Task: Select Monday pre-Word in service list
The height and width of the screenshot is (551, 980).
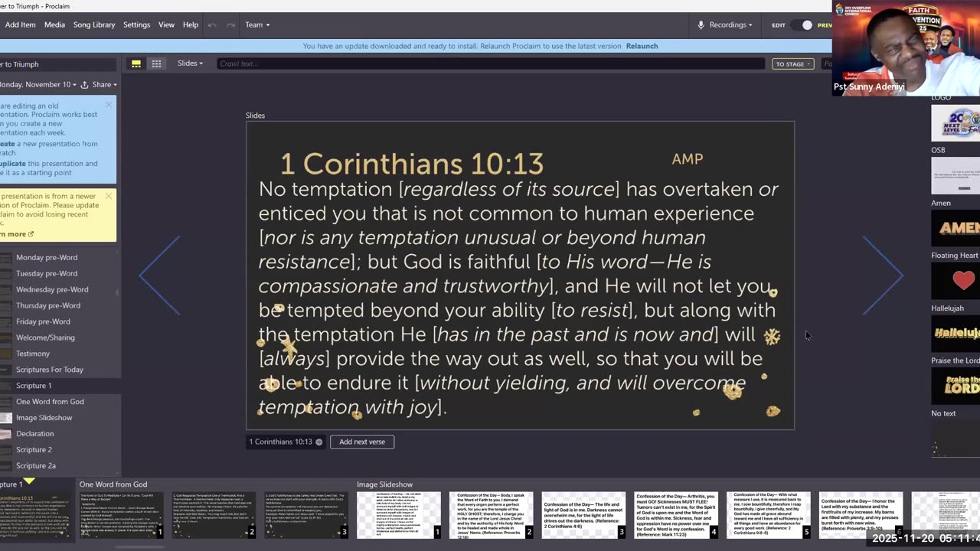Action: (x=47, y=258)
